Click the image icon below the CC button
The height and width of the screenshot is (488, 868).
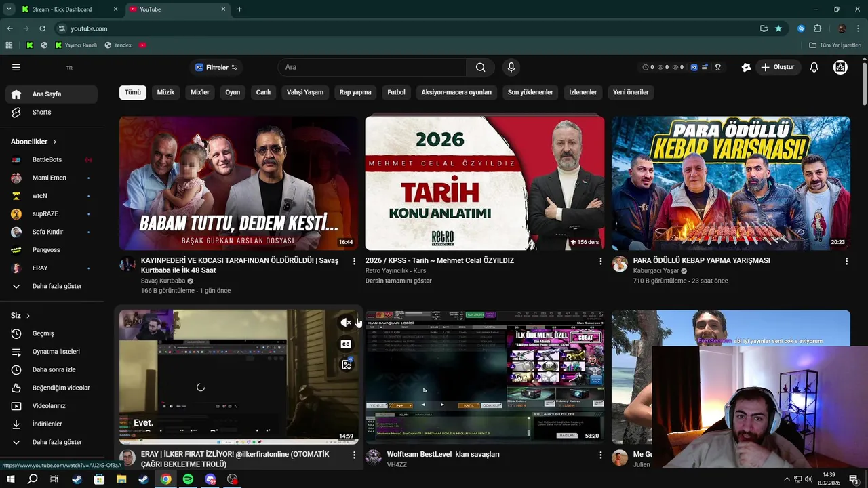pos(347,365)
